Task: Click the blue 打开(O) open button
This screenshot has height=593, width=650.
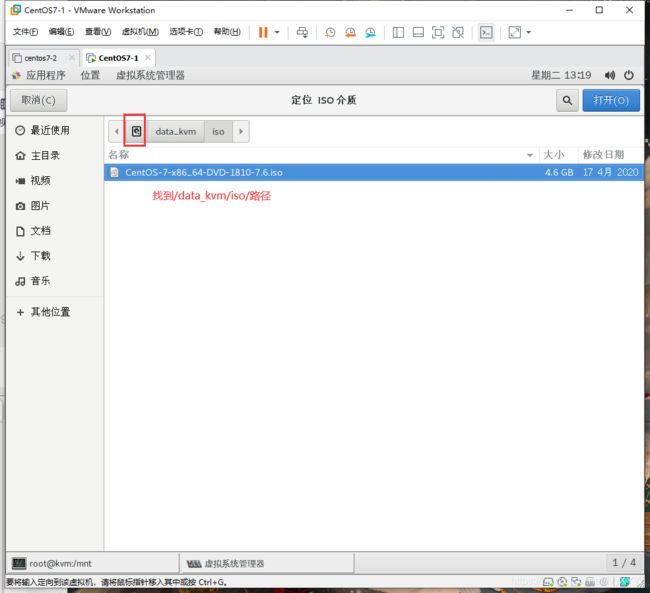Action: click(611, 100)
